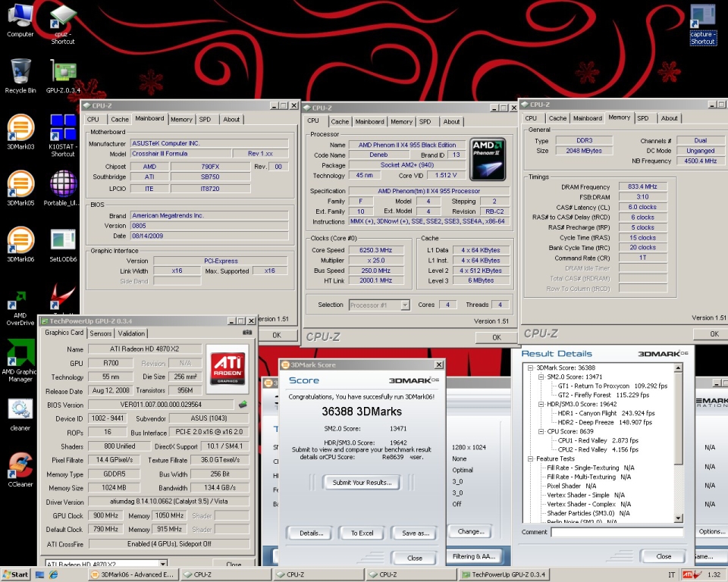
Task: Click the ATI icon in the system tray
Action: (x=687, y=574)
